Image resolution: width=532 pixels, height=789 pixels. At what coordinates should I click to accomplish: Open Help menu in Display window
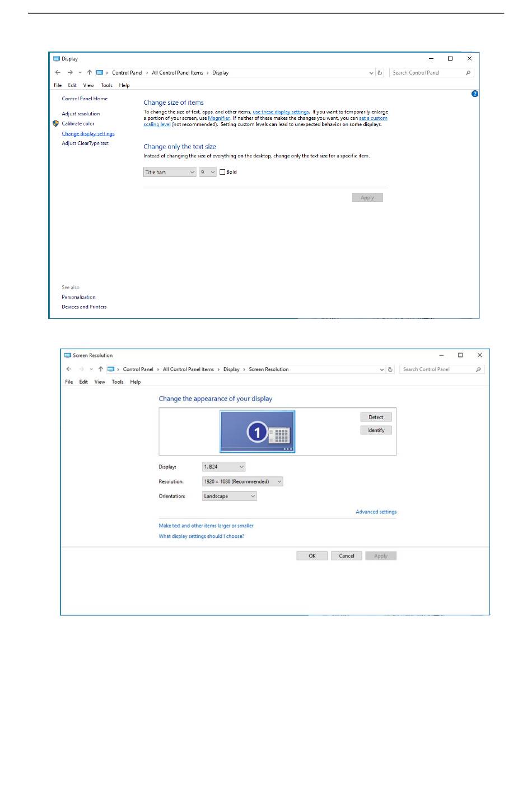124,85
